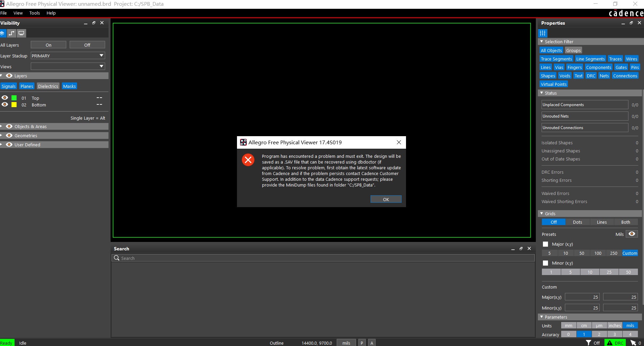The image size is (644, 346).
Task: Click the mils units status bar button
Action: tap(346, 343)
